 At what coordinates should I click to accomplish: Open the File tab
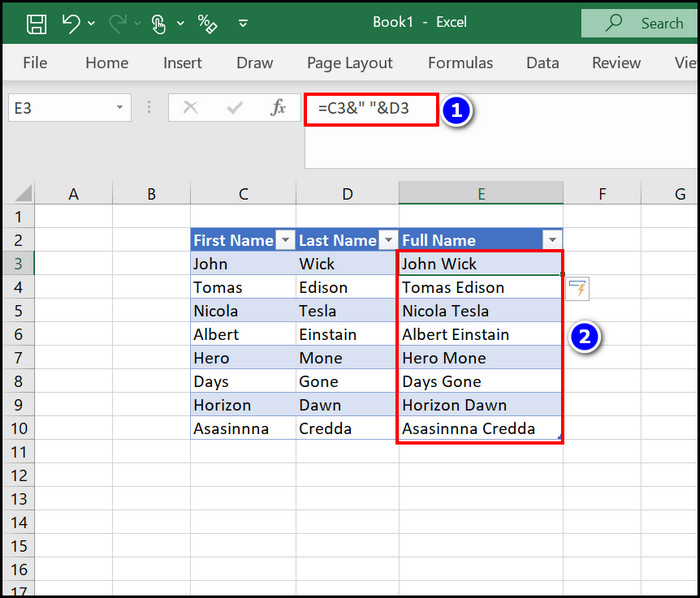click(35, 62)
